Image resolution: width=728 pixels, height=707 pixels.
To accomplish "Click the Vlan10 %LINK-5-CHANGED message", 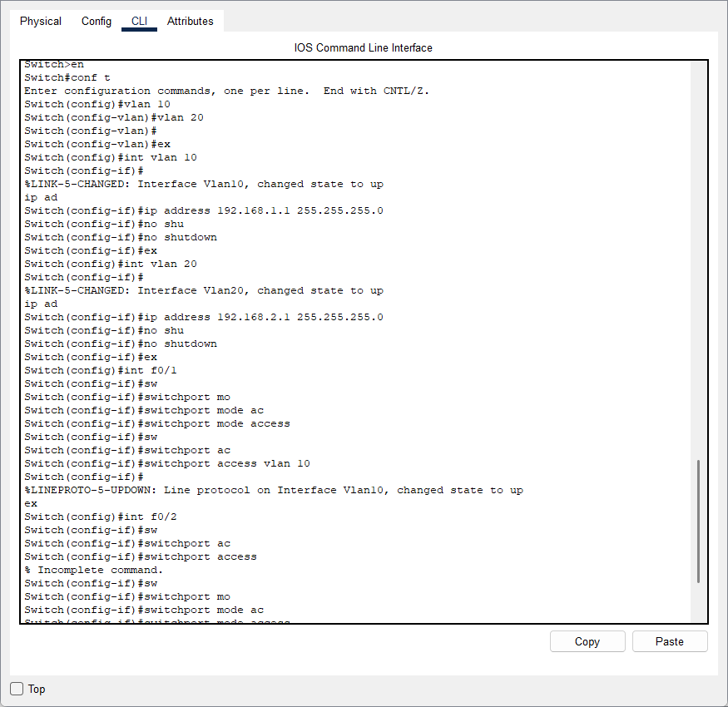I will tap(204, 184).
